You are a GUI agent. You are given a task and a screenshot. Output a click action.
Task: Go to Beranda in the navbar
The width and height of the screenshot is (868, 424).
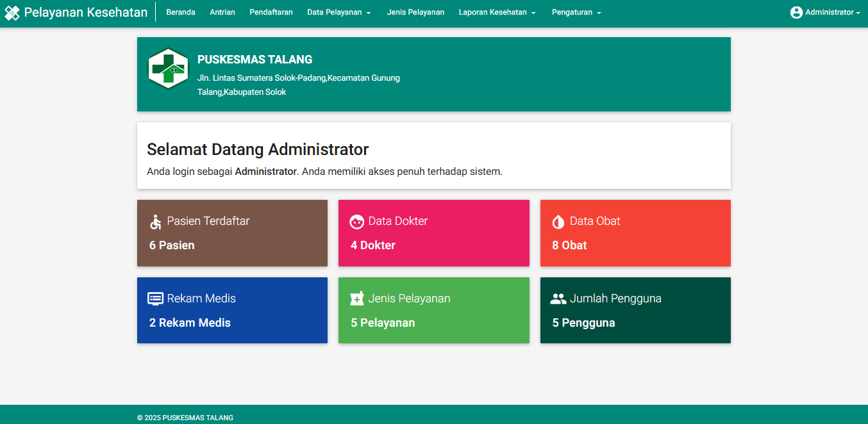click(x=181, y=12)
